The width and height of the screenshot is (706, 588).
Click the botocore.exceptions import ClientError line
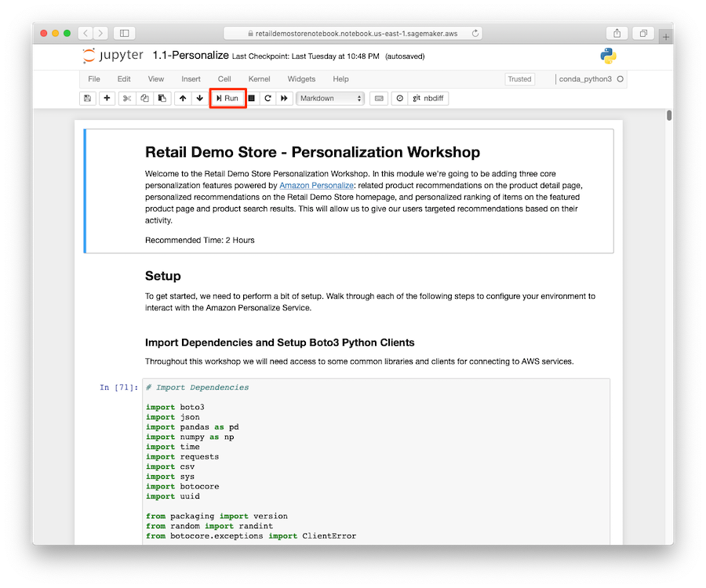(x=251, y=535)
